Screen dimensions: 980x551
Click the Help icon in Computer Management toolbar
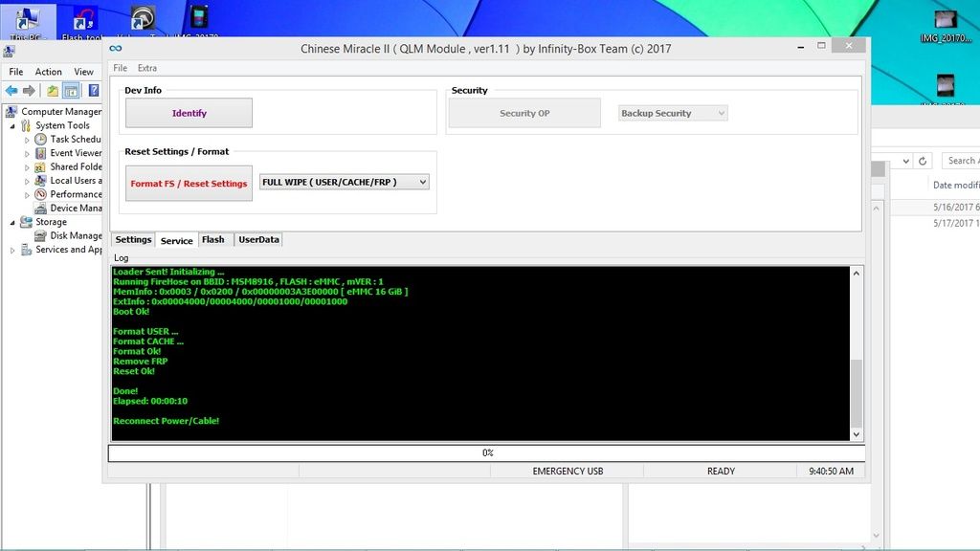tap(94, 91)
